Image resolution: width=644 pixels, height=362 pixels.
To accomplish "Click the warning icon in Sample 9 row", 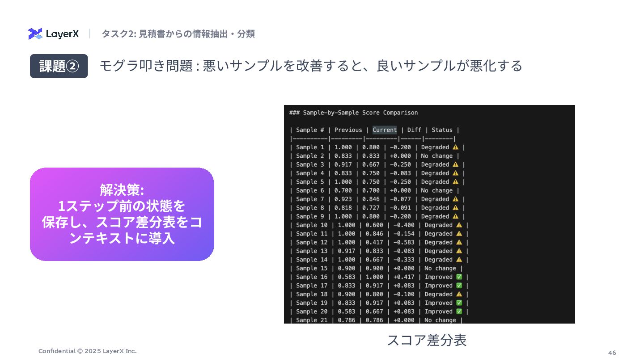I will point(455,216).
